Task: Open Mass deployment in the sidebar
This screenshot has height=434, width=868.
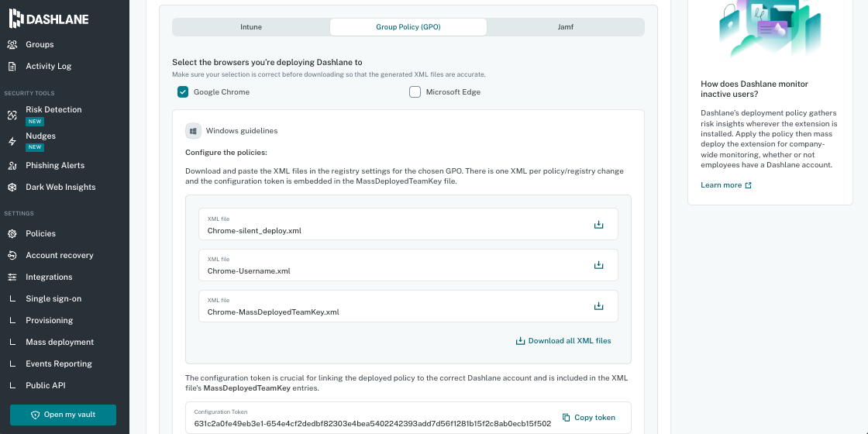Action: [60, 342]
